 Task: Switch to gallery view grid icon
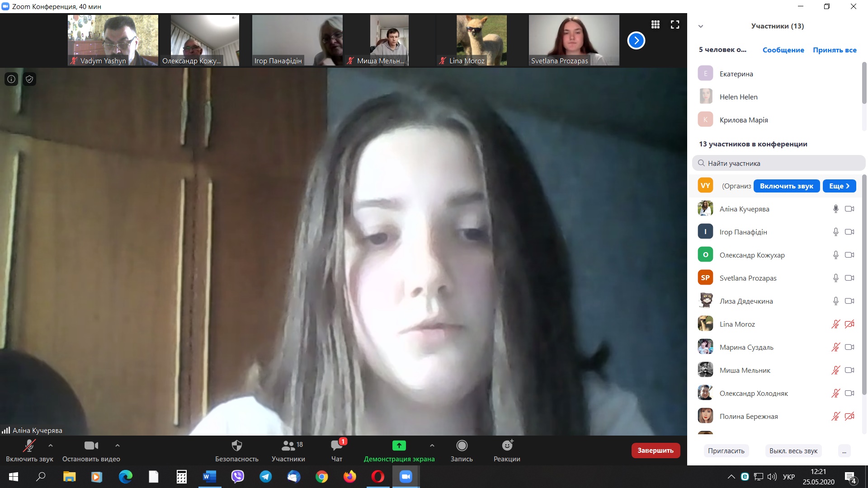(655, 24)
